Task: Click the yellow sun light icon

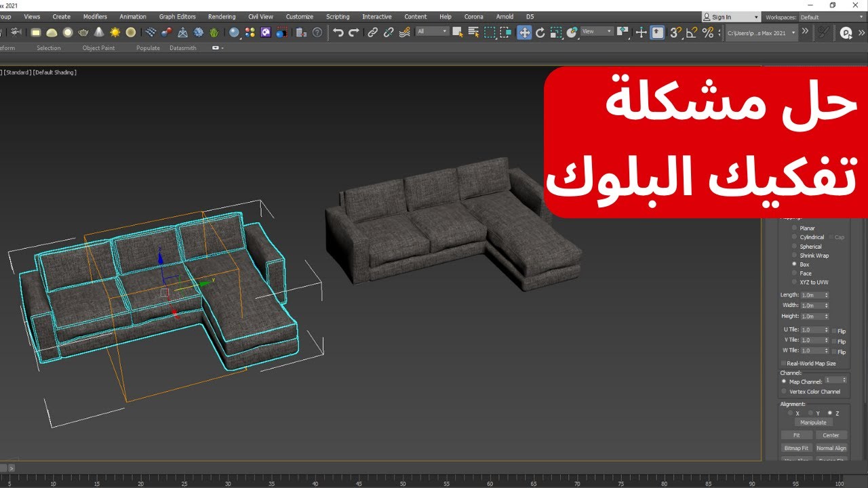Action: pyautogui.click(x=115, y=32)
